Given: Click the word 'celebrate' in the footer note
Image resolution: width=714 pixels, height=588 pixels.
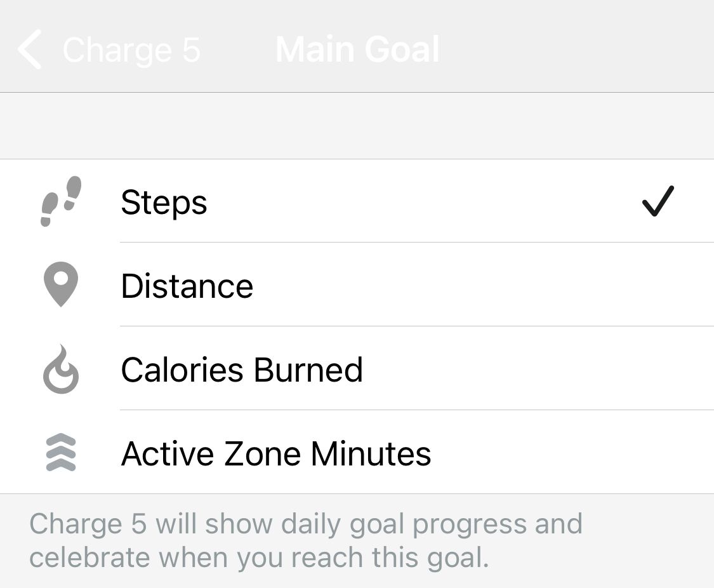Looking at the screenshot, I should pos(89,557).
